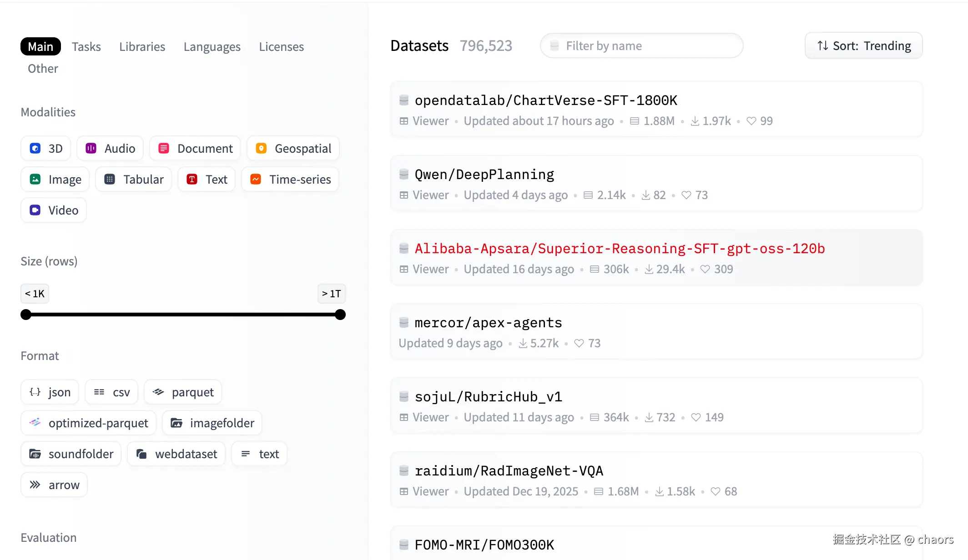Enable the parquet format filter
The width and height of the screenshot is (968, 560).
pyautogui.click(x=183, y=392)
